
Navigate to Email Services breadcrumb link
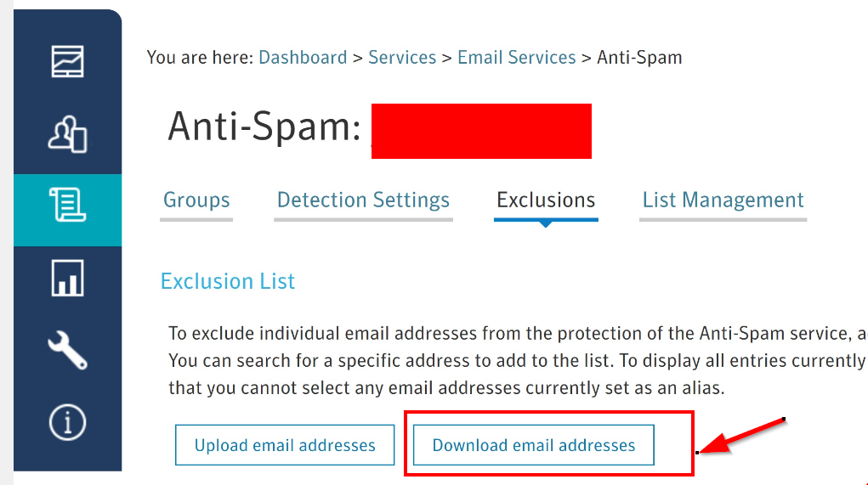pyautogui.click(x=517, y=58)
